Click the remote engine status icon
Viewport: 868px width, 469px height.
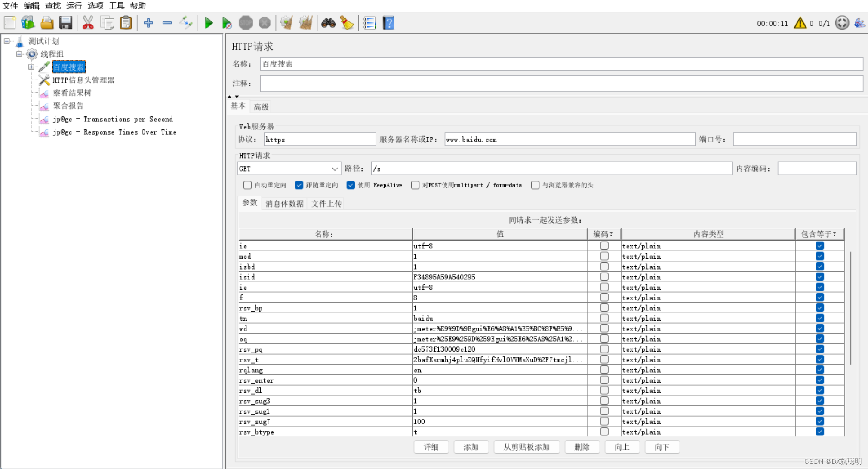pos(842,23)
